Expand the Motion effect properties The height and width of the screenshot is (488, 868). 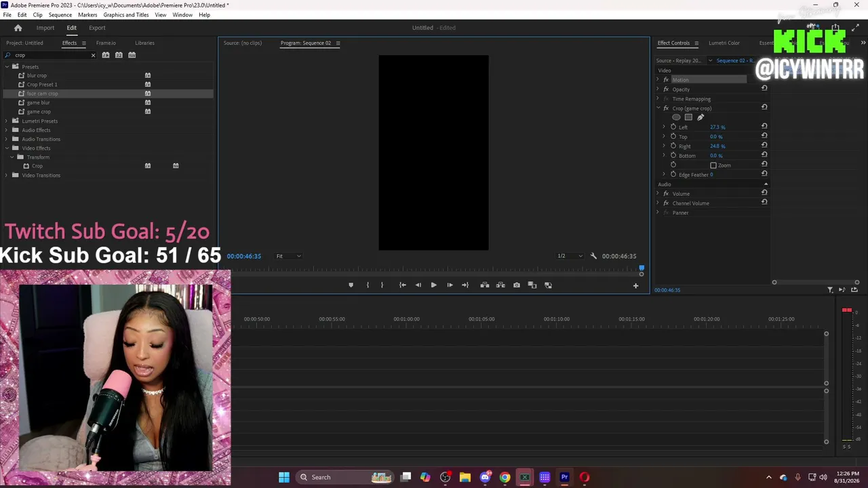tap(657, 80)
